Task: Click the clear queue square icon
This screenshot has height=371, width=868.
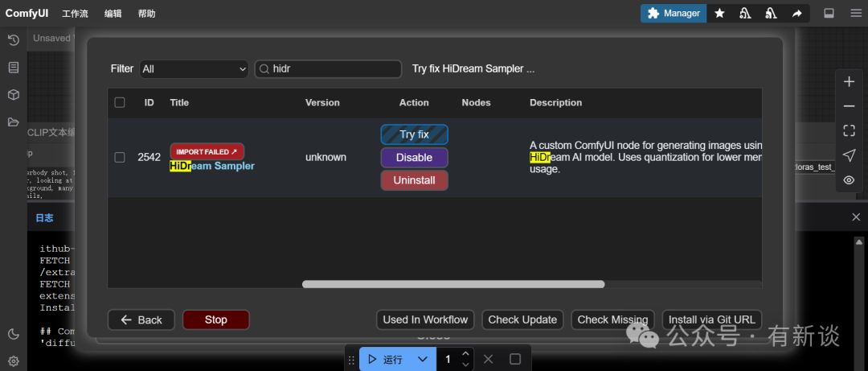Action: [x=515, y=360]
